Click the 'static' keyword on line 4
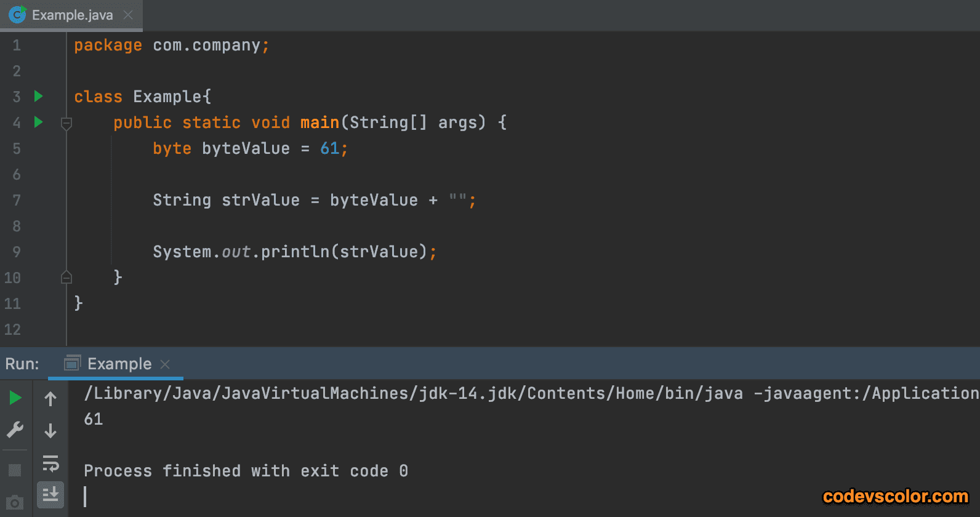The height and width of the screenshot is (517, 980). click(211, 122)
